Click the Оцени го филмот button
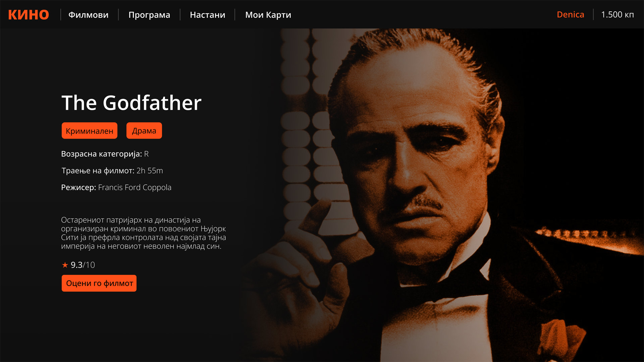 click(99, 283)
